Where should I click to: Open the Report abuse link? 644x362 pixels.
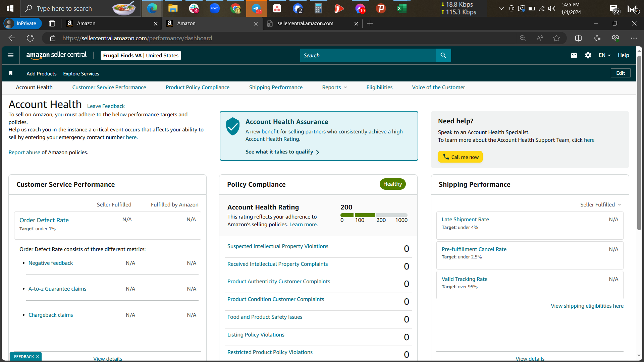[24, 153]
